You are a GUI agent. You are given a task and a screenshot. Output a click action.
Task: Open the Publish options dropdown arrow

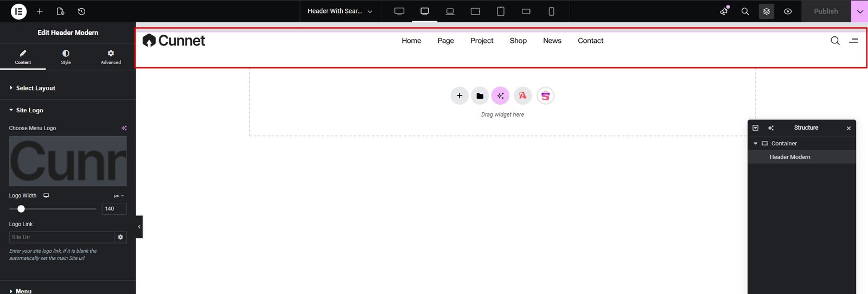[x=860, y=11]
